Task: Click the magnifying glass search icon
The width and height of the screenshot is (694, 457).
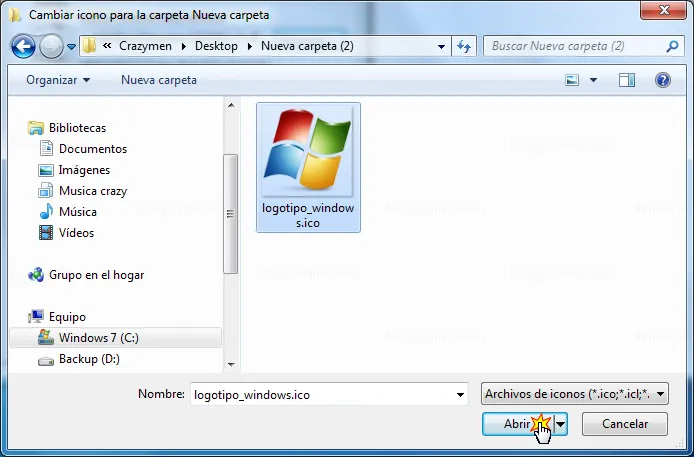Action: click(672, 46)
